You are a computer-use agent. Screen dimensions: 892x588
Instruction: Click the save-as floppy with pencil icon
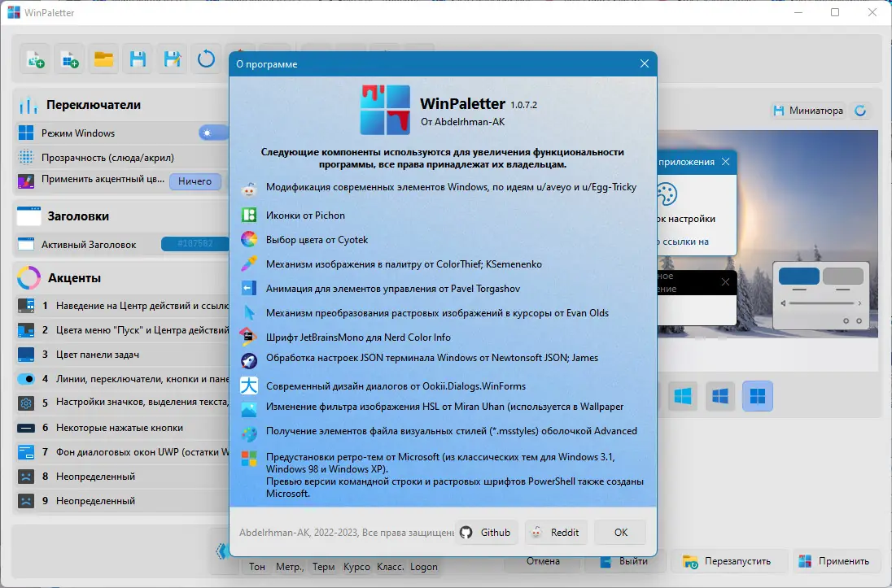tap(172, 59)
